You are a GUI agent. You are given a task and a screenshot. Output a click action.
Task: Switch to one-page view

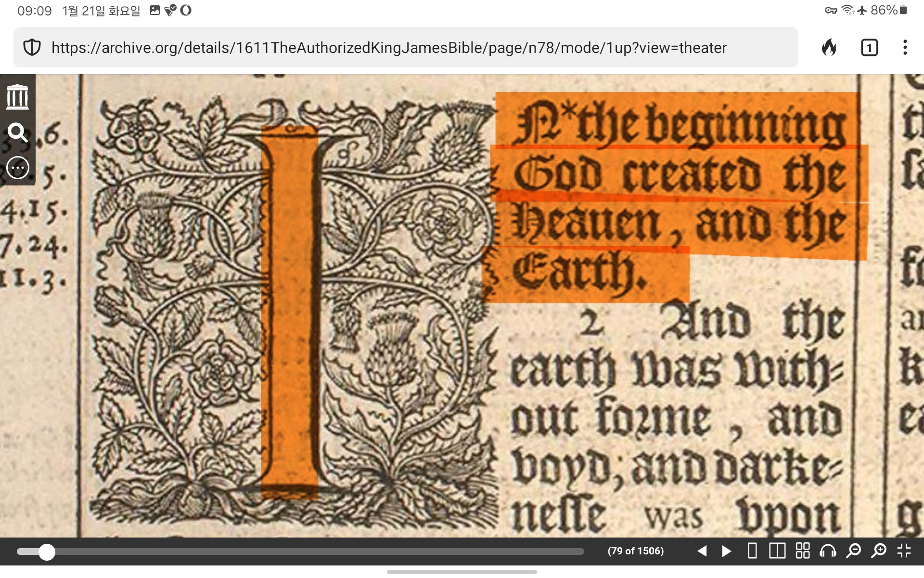(x=752, y=551)
